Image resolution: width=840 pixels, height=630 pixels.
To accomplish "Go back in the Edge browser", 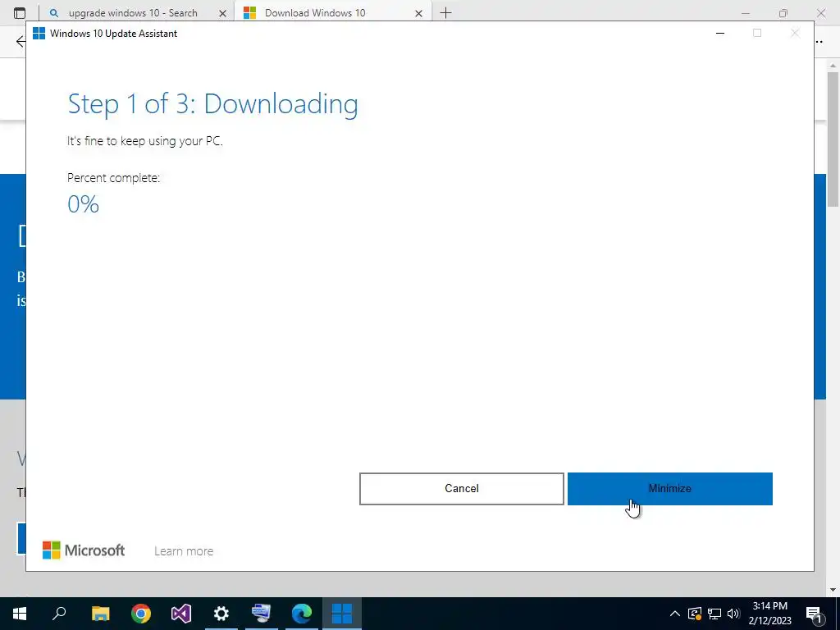I will [x=21, y=41].
